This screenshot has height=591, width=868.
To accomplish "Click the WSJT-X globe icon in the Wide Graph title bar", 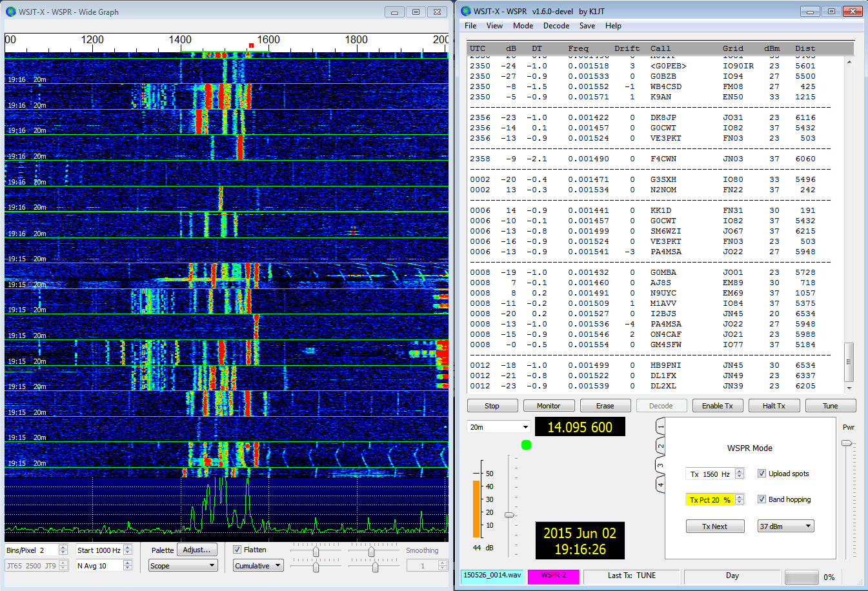I will [10, 12].
